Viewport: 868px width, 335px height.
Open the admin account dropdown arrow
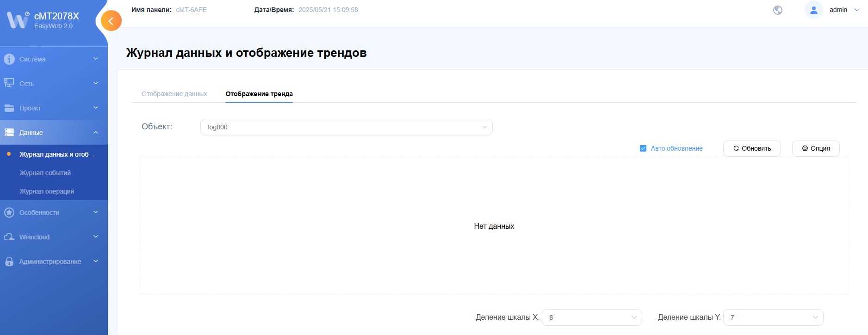tap(856, 10)
